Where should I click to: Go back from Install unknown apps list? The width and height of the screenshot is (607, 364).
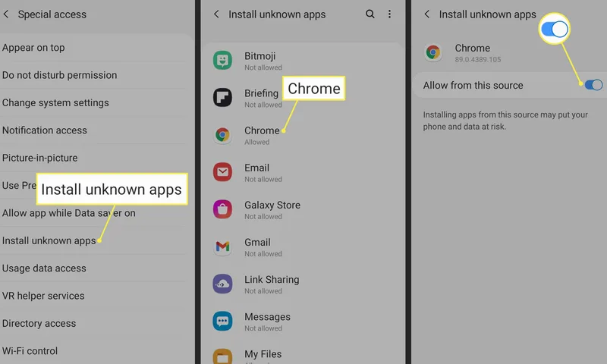[216, 14]
